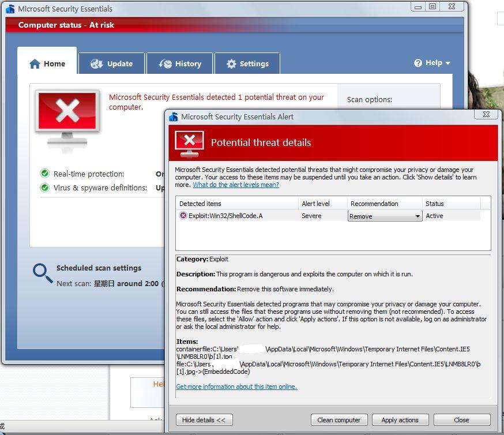Click the 'Next scan:' schedule text
Viewport: 504px width, 435px height.
pos(110,284)
